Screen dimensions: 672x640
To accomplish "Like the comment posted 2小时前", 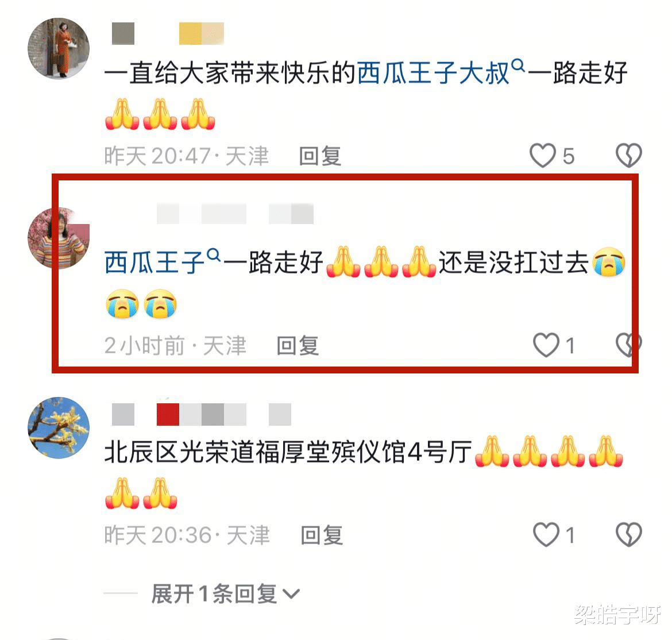I will click(546, 345).
